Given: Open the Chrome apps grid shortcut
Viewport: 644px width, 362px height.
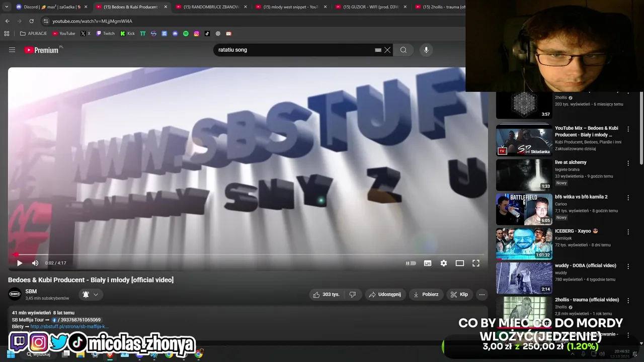Looking at the screenshot, I should tap(7, 34).
